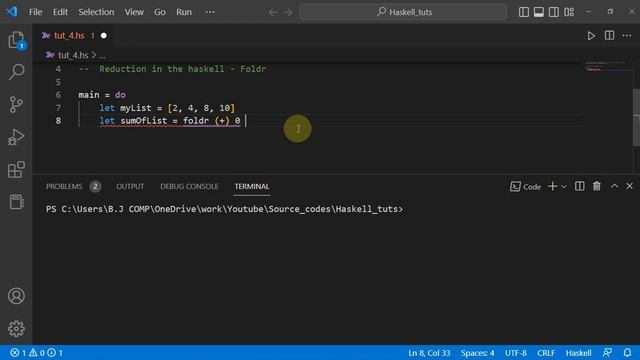The height and width of the screenshot is (360, 640).
Task: Open Customize Layout icon
Action: (x=569, y=12)
